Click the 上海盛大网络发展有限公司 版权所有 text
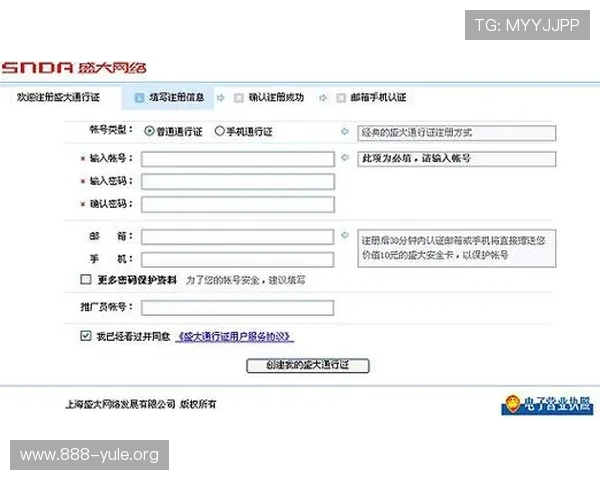The width and height of the screenshot is (600, 480). click(141, 404)
